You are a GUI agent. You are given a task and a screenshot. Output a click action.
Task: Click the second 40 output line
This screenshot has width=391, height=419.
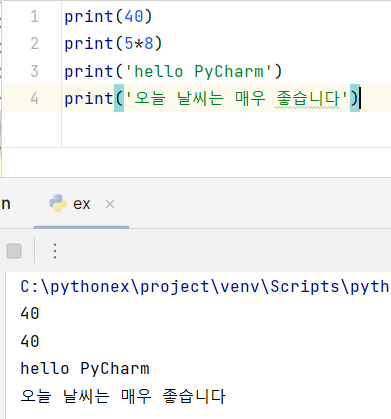point(30,341)
